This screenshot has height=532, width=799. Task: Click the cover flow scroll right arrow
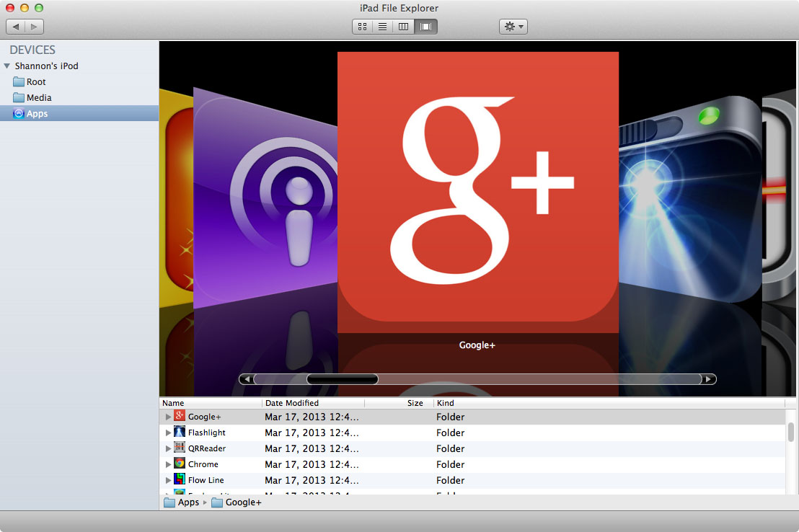point(709,379)
